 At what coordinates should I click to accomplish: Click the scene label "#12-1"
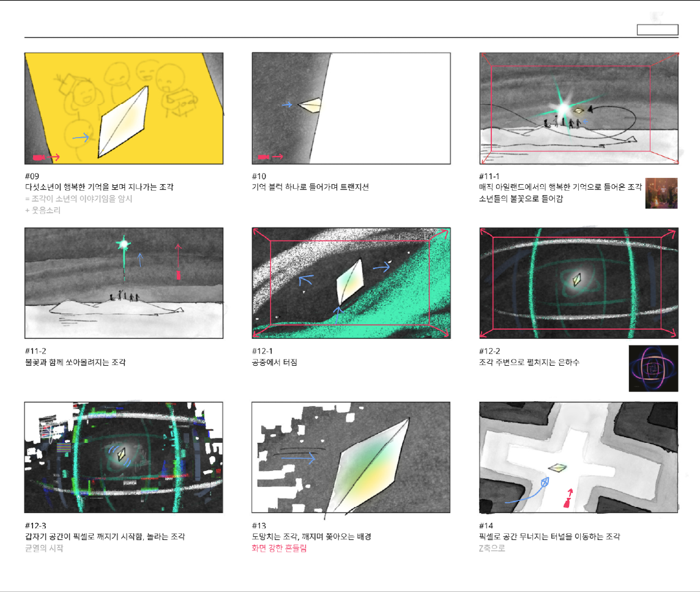tap(262, 351)
